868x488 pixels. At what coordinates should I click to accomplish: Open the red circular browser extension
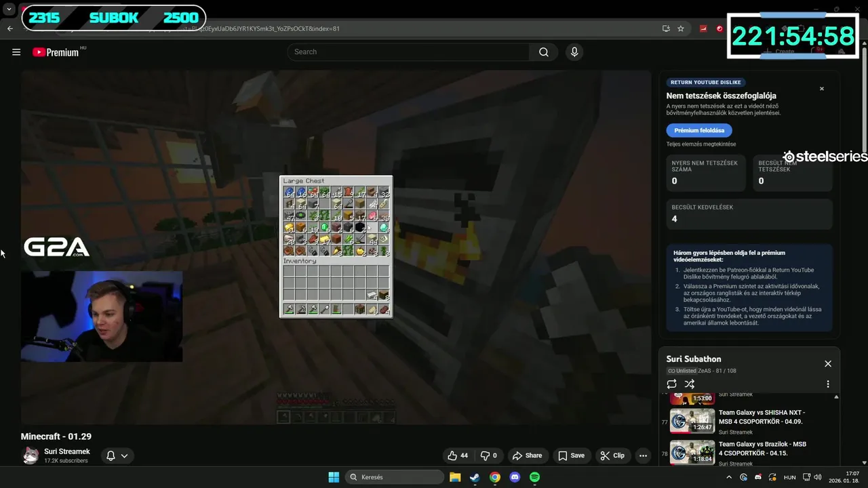pos(719,28)
